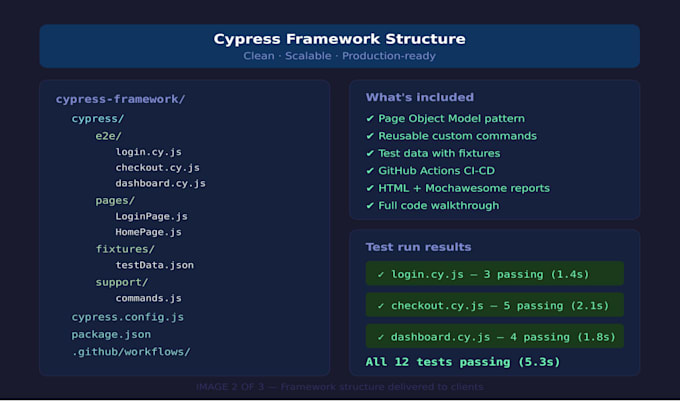Select login.cy.js in the file tree

point(148,152)
